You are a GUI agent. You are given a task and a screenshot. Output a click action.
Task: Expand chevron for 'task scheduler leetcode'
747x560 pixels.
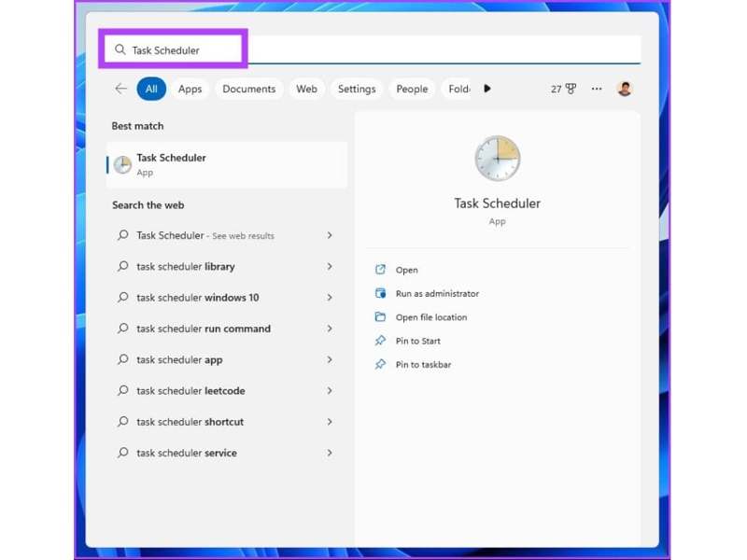(330, 391)
